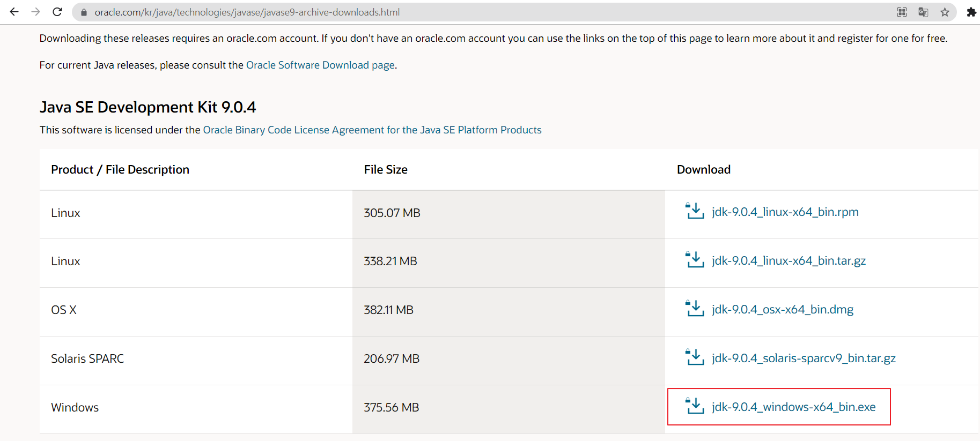Click the Product / File Description header
The image size is (980, 441).
click(x=120, y=169)
